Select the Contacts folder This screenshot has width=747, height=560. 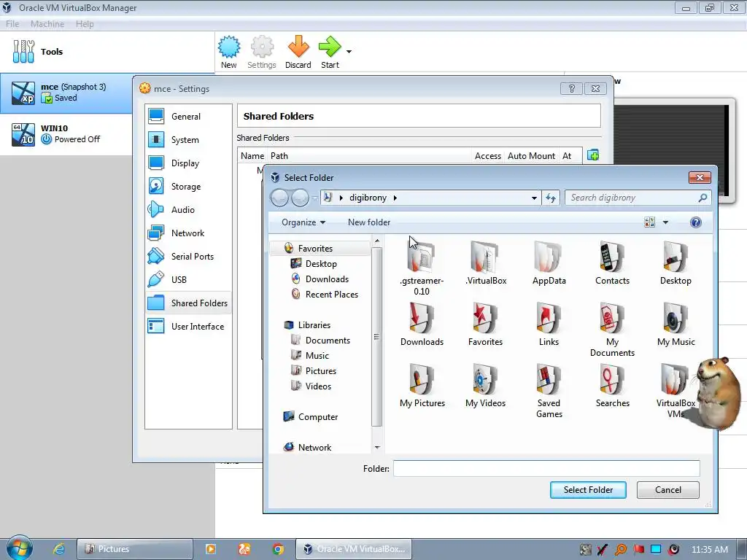(x=612, y=262)
